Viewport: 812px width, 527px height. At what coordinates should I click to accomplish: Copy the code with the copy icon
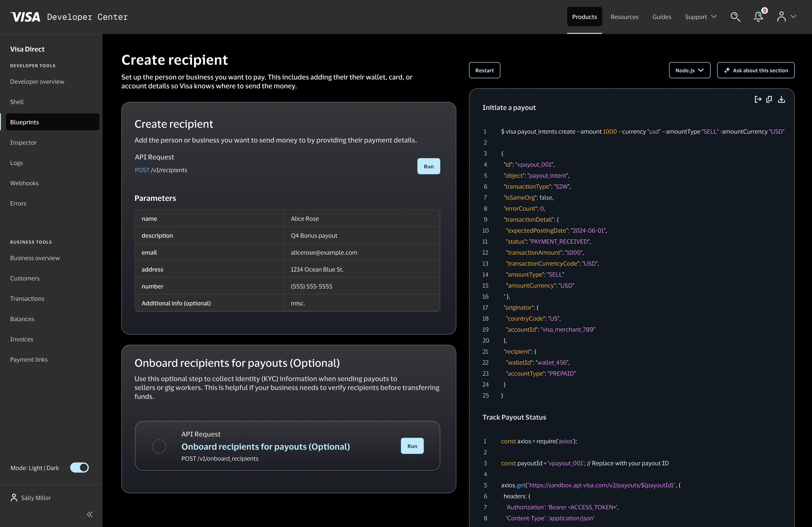[769, 99]
